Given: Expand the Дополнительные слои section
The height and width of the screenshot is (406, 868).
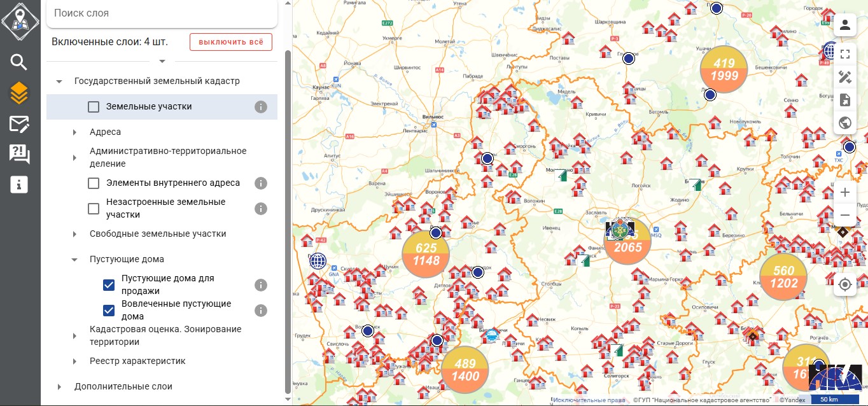Looking at the screenshot, I should (x=59, y=387).
